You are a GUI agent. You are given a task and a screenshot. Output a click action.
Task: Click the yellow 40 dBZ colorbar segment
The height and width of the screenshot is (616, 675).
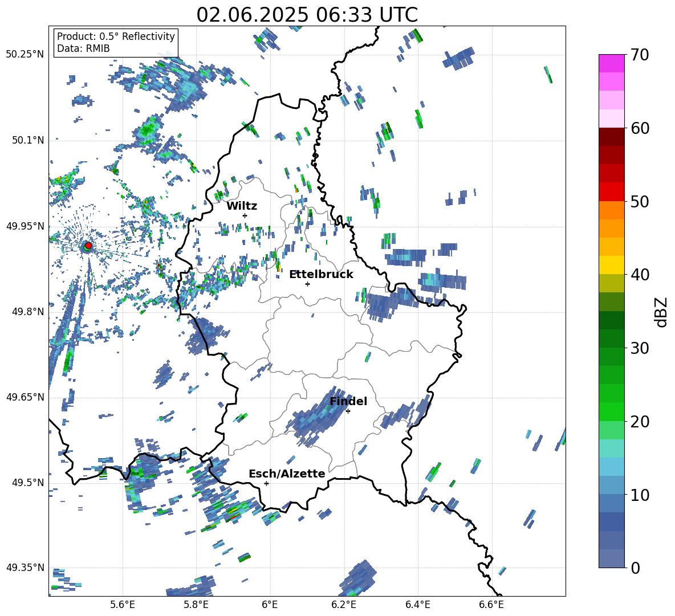(611, 265)
